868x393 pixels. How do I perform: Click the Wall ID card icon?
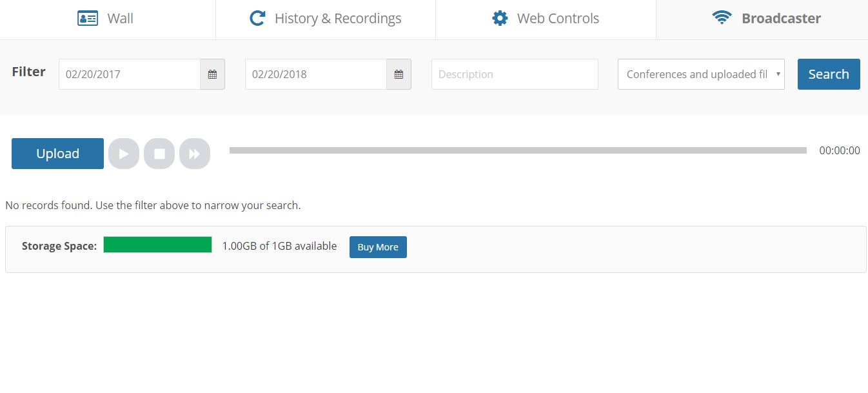pyautogui.click(x=88, y=18)
